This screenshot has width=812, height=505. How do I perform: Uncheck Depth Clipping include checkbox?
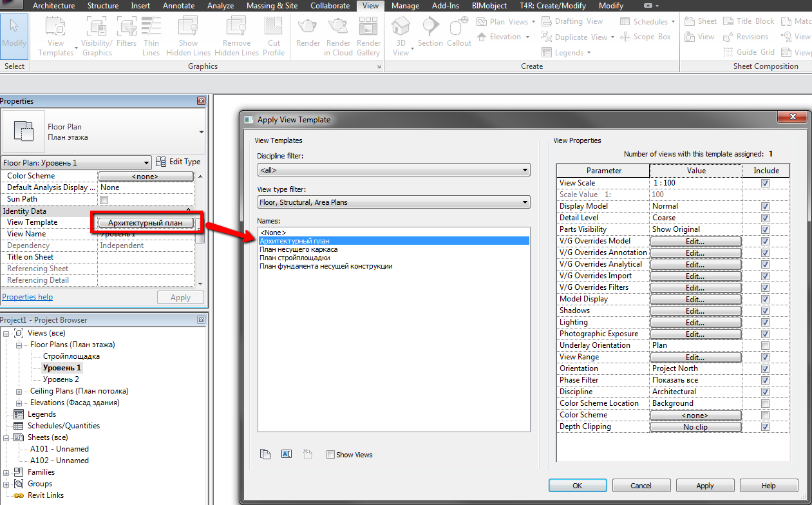point(765,427)
